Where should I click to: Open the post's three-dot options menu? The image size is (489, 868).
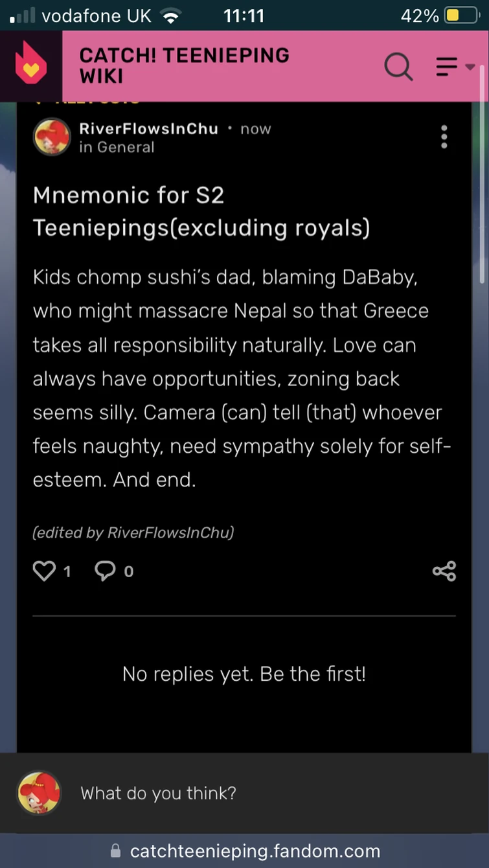coord(444,137)
